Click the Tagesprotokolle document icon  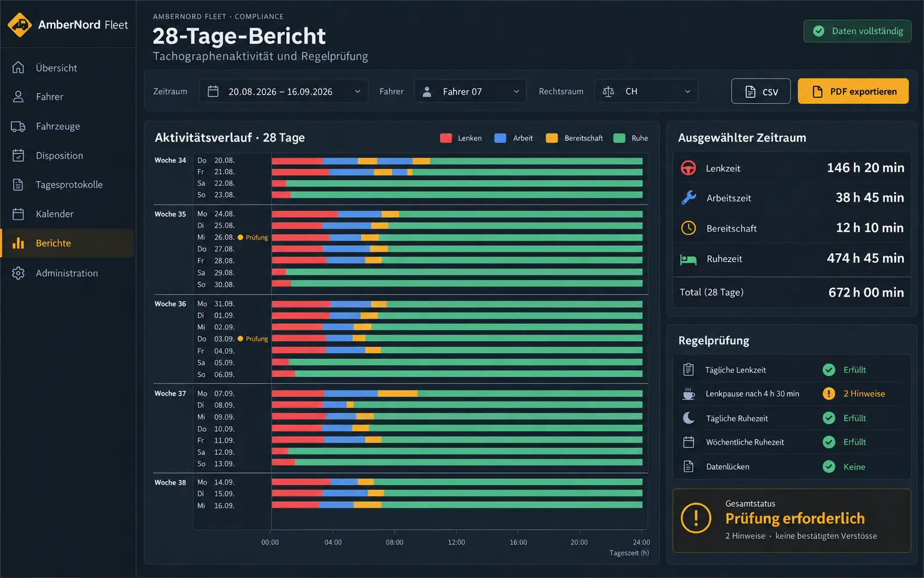[18, 185]
